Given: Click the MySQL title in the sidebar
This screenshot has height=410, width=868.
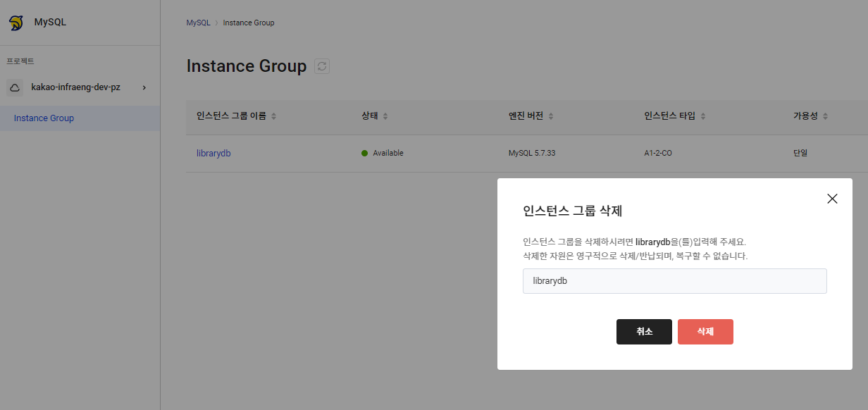Looking at the screenshot, I should (x=51, y=23).
